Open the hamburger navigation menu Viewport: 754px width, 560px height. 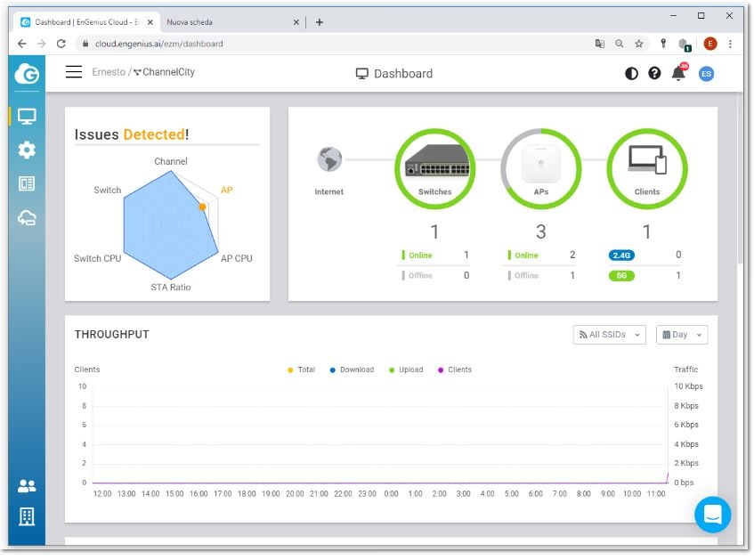74,72
